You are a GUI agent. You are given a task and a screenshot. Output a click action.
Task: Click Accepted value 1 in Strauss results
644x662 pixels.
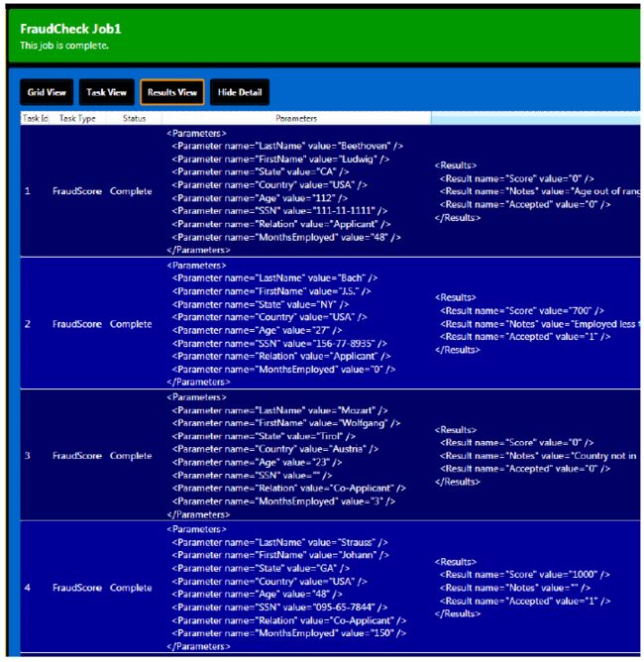pyautogui.click(x=525, y=602)
